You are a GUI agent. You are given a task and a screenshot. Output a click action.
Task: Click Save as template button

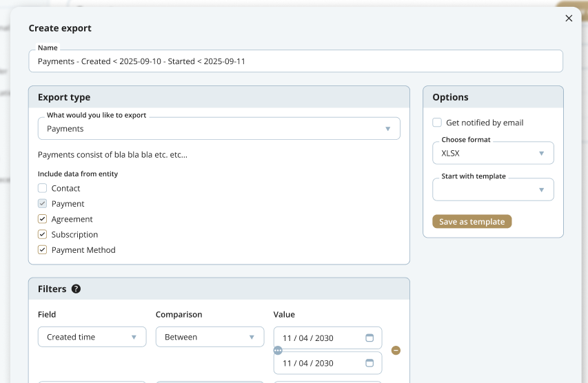coord(472,222)
